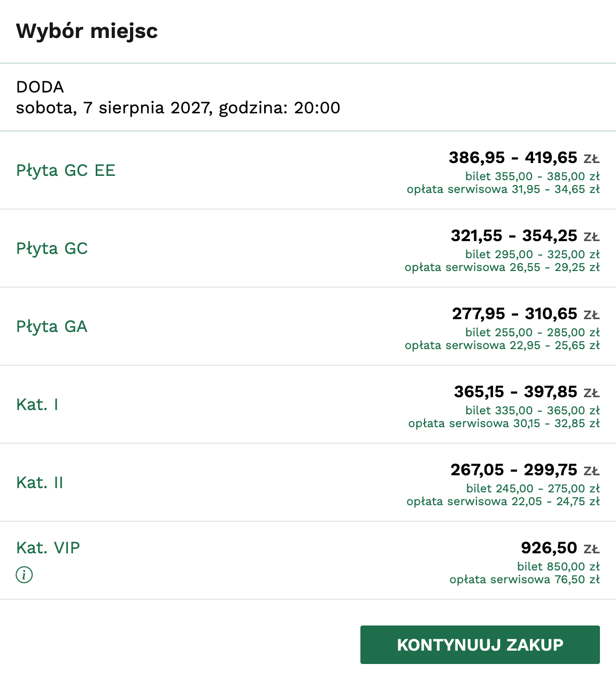Viewport: 616px width, 695px height.
Task: Click the 926,50 zł VIP price
Action: (560, 548)
